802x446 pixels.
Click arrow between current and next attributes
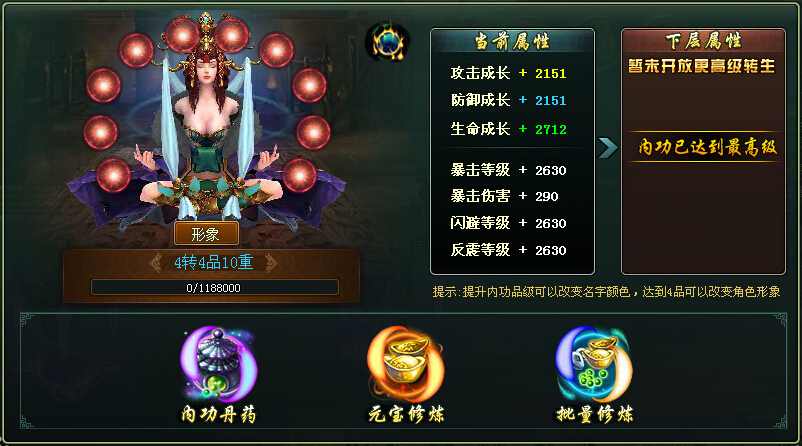coord(608,148)
